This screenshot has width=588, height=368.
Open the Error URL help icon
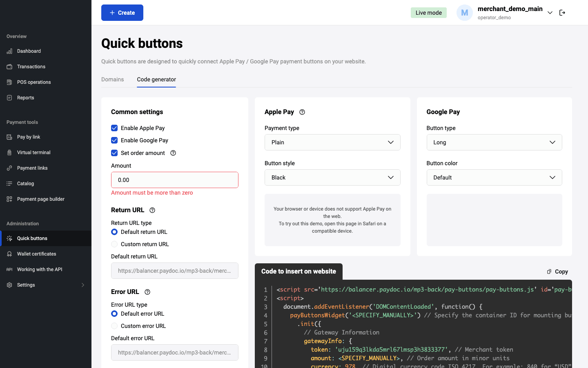(147, 292)
